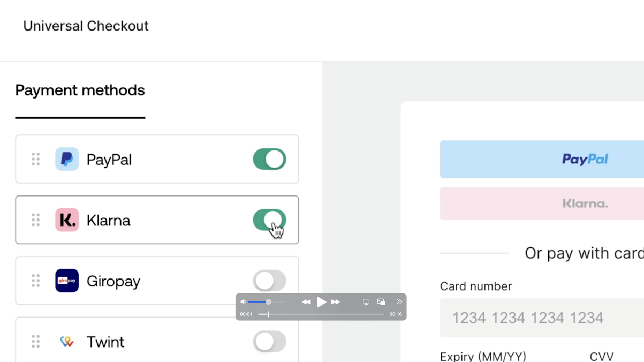
Task: Click the AirPlay icon in video player
Action: point(366,302)
